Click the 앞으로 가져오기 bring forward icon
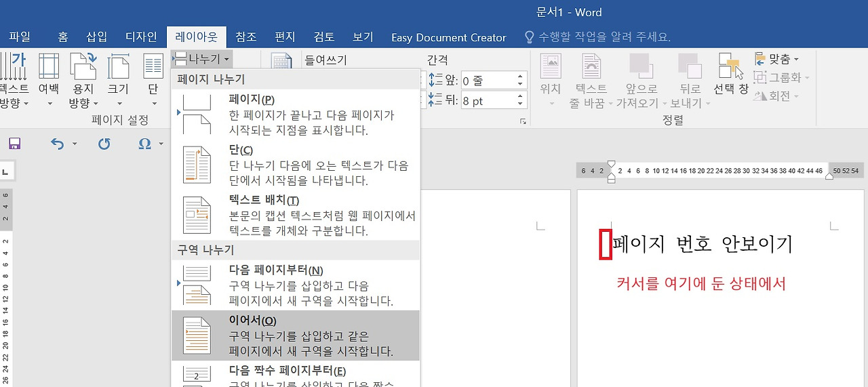This screenshot has width=868, height=387. coord(642,66)
